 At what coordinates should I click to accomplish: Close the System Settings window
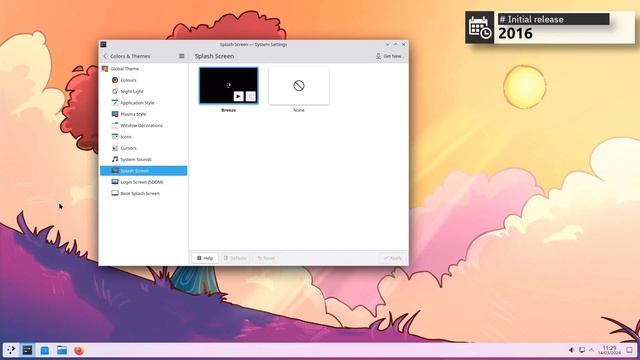pos(404,44)
